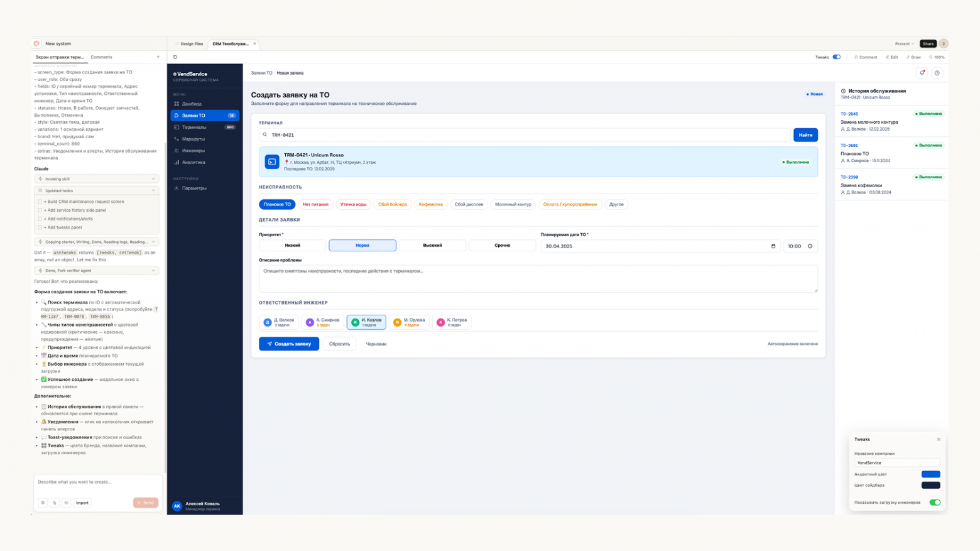
Task: Click the magnifier icon in the terminal search
Action: (265, 134)
